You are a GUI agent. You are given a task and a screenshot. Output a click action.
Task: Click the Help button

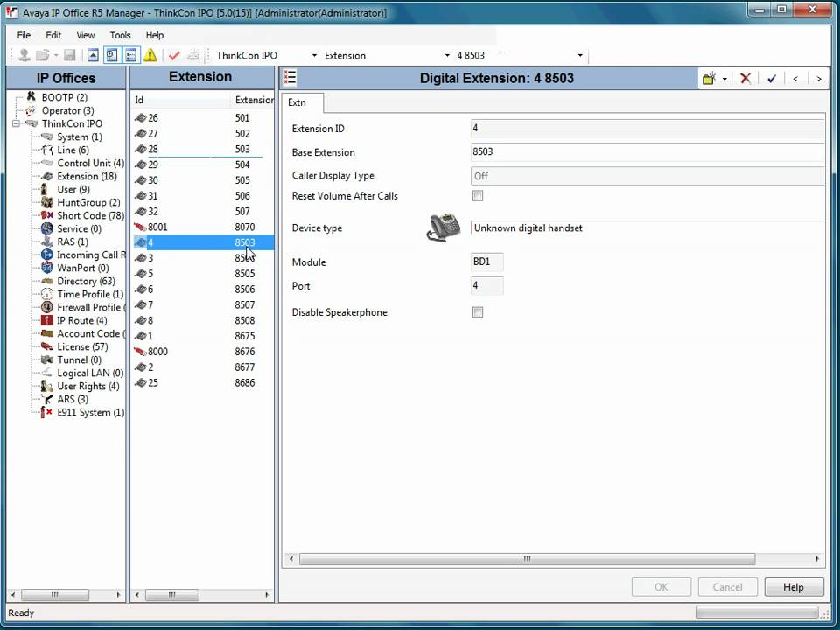(794, 587)
